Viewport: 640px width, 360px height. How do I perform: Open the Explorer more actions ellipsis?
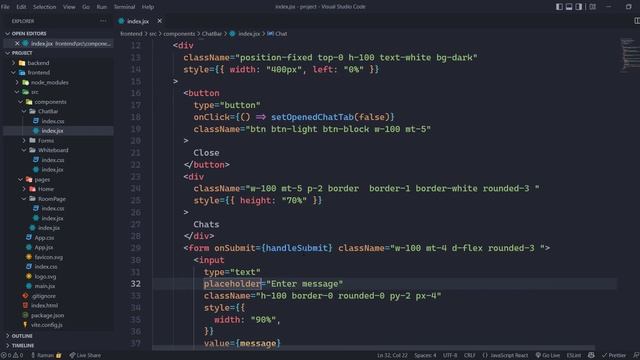[x=103, y=21]
